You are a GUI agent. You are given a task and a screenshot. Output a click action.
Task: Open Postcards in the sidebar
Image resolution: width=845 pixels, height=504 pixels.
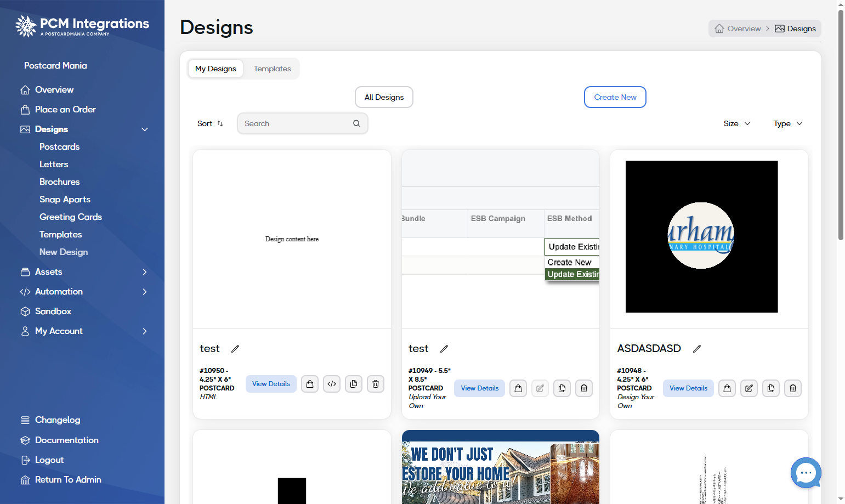[60, 147]
